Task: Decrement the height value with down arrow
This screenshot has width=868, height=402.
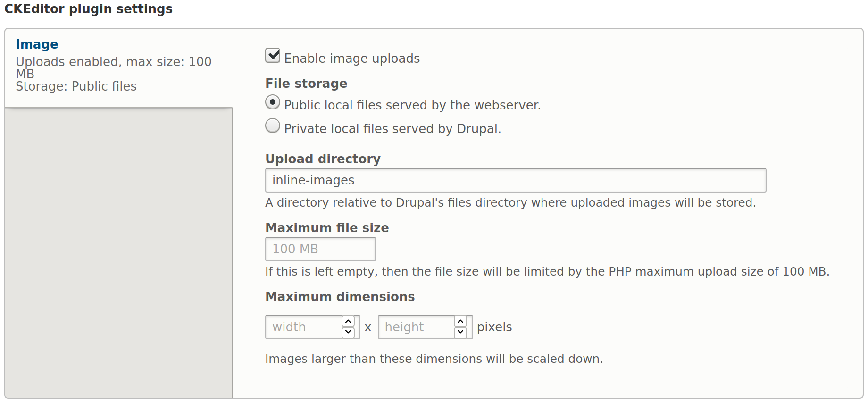Action: (460, 332)
